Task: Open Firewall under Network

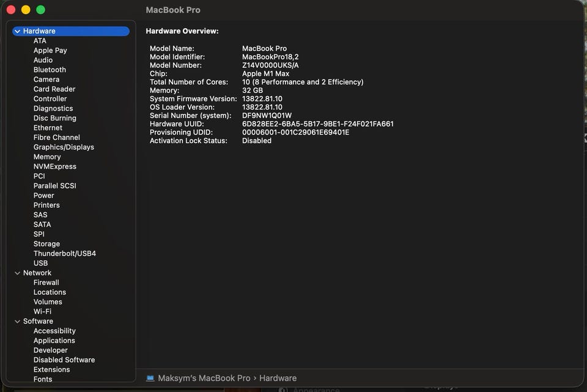Action: click(46, 283)
